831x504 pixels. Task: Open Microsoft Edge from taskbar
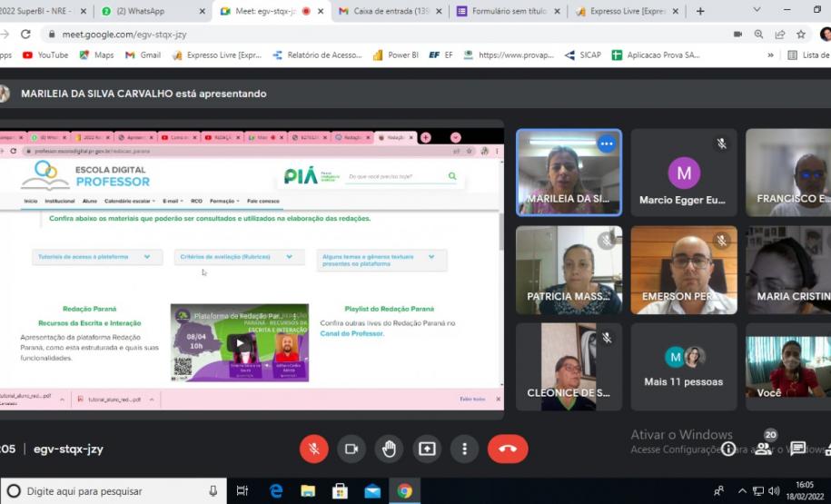pyautogui.click(x=276, y=491)
